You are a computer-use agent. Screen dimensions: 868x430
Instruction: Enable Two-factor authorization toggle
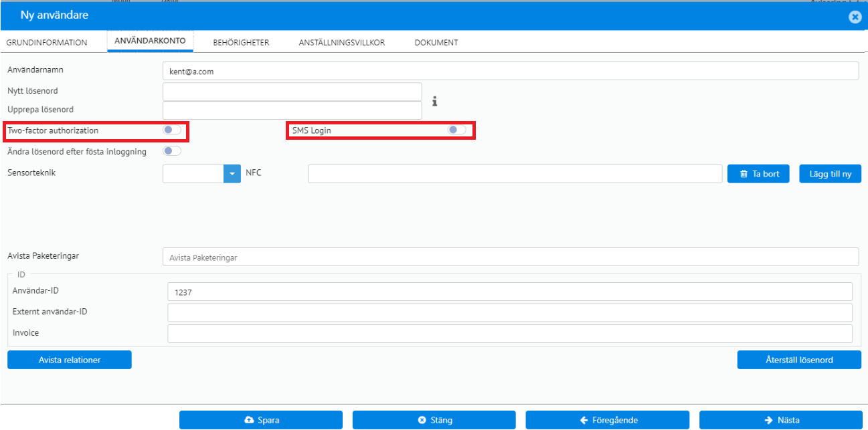click(172, 130)
